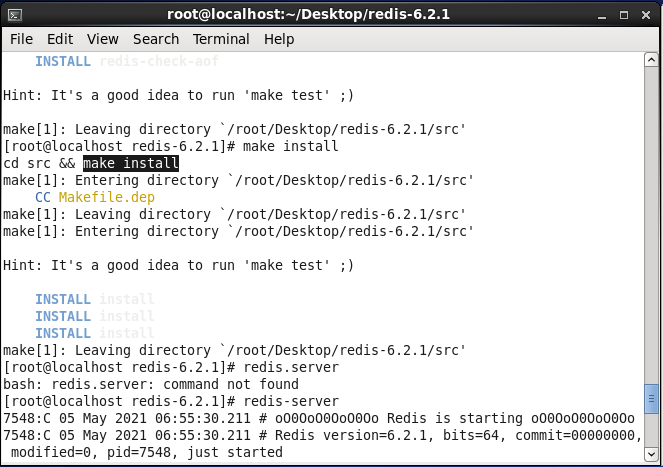Click the 'CC Makefile.dep' line

pyautogui.click(x=95, y=197)
